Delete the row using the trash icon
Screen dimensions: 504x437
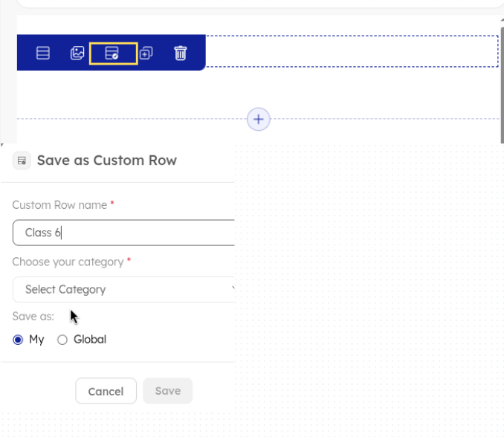coord(181,54)
